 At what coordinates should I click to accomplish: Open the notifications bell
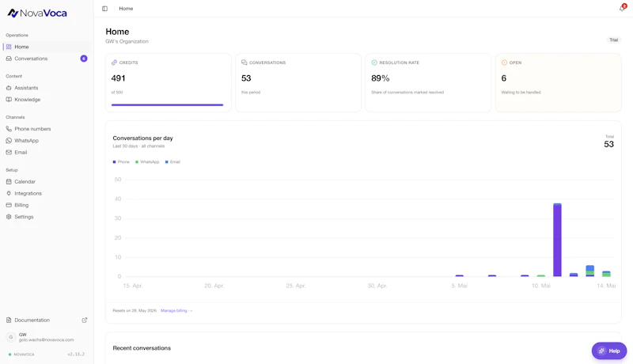coord(622,8)
